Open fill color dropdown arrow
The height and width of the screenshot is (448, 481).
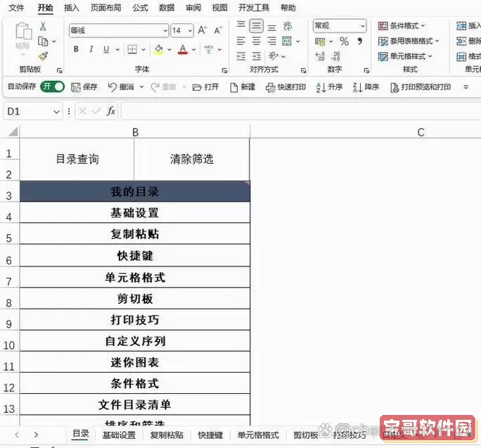pos(169,49)
